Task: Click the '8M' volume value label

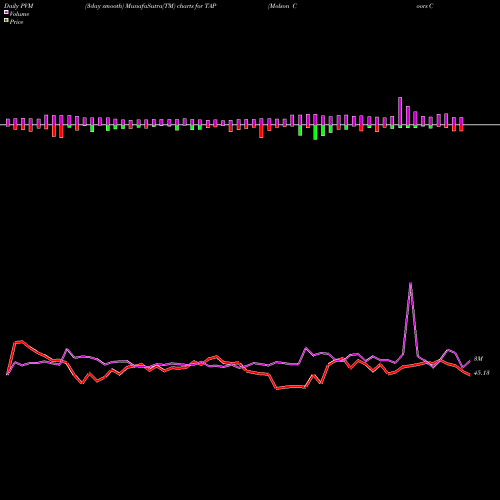Action: click(478, 359)
